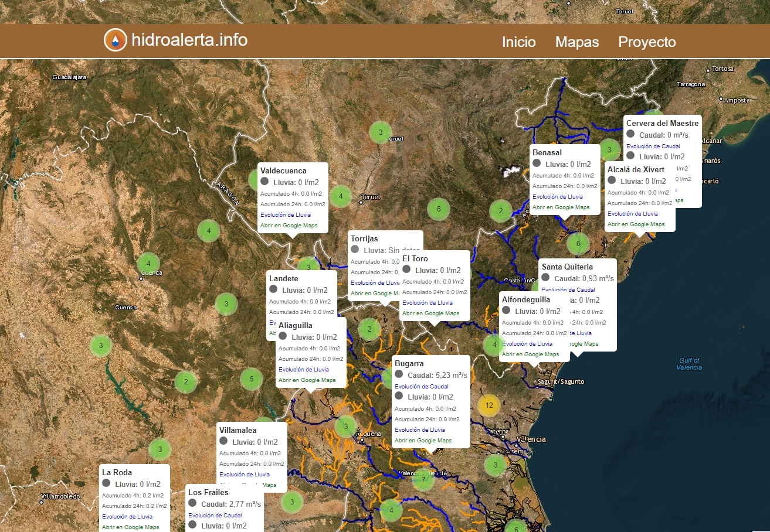The width and height of the screenshot is (770, 532).
Task: Click gray status dot beside Benasal Lluvia
Action: click(x=537, y=163)
